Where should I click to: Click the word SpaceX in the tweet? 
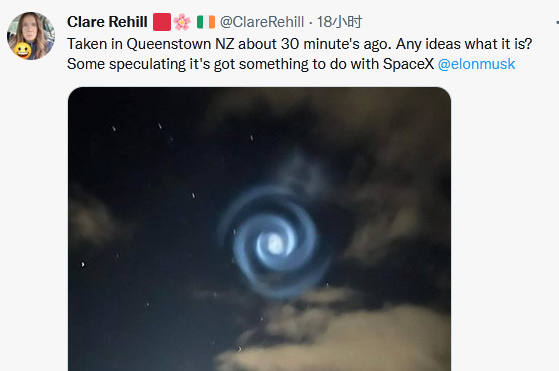coord(409,64)
